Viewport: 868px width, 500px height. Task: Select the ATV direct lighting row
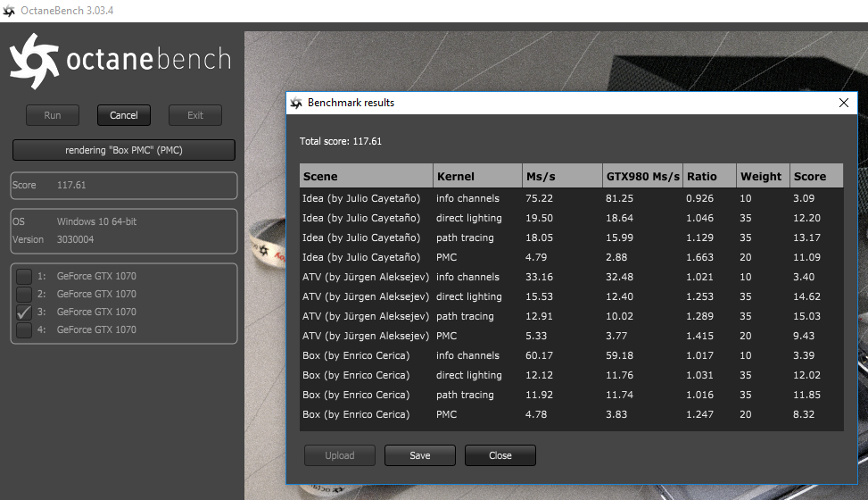pyautogui.click(x=572, y=297)
